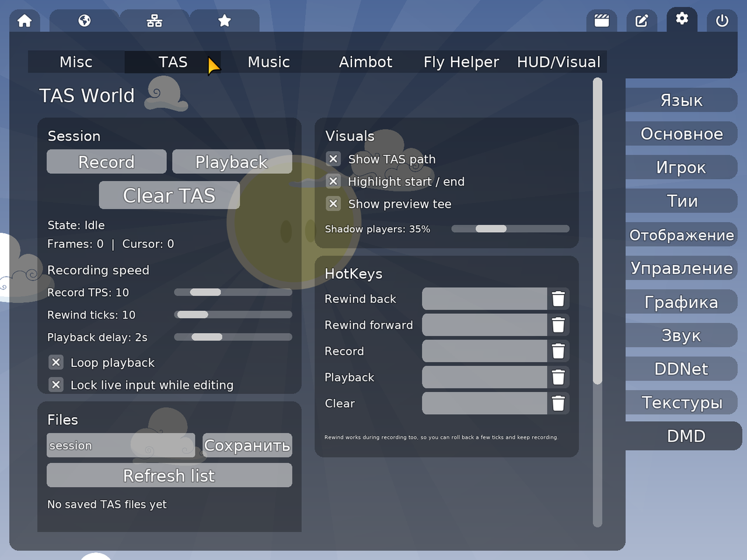
Task: Open the Графика settings page
Action: [x=682, y=302]
